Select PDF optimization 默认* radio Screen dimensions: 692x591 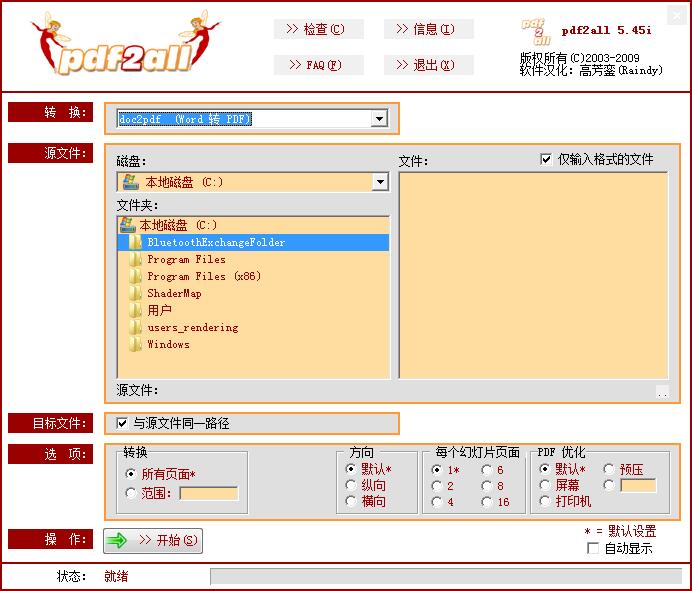545,469
